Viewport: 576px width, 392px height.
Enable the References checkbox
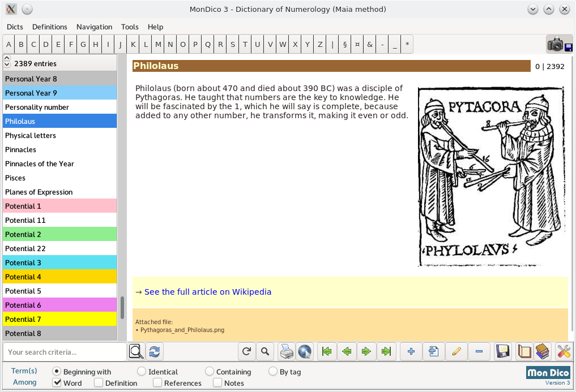[x=157, y=382]
